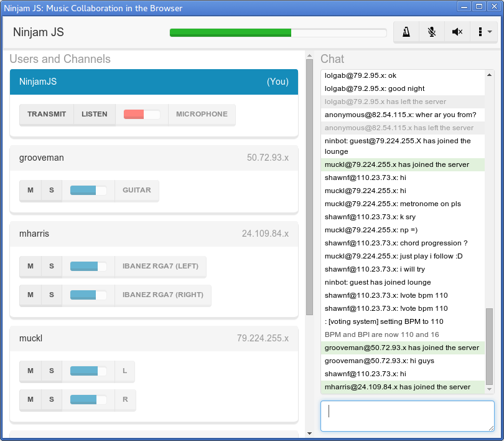This screenshot has width=504, height=441.
Task: Click chat message 'chord progression ?'
Action: pos(403,243)
